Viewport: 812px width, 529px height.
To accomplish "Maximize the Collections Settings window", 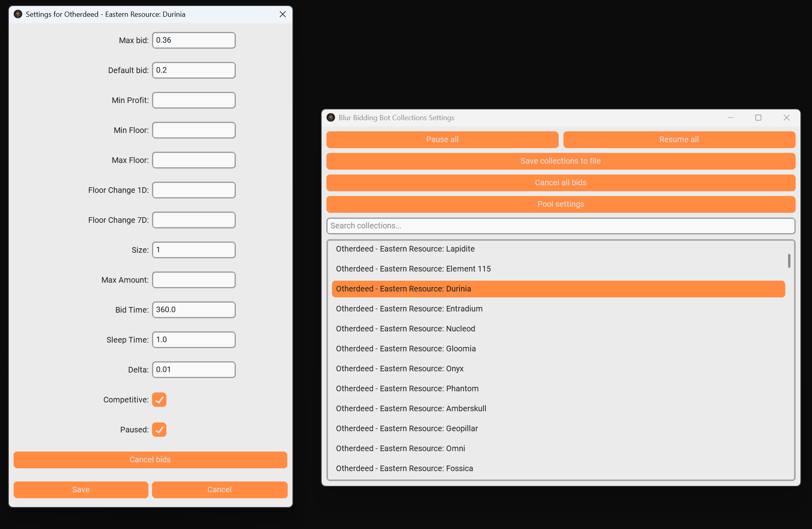I will click(x=758, y=118).
